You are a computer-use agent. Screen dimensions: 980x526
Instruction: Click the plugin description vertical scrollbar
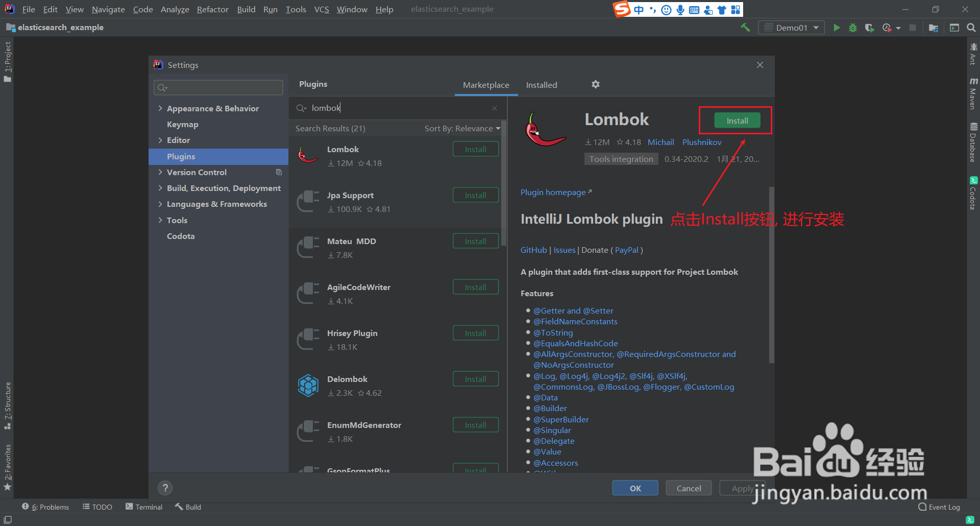pyautogui.click(x=771, y=275)
